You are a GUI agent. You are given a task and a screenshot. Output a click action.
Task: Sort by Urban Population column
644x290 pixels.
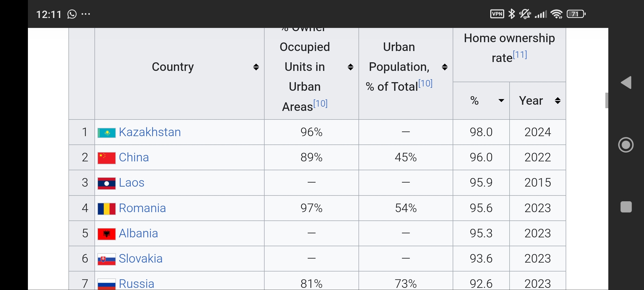click(445, 67)
